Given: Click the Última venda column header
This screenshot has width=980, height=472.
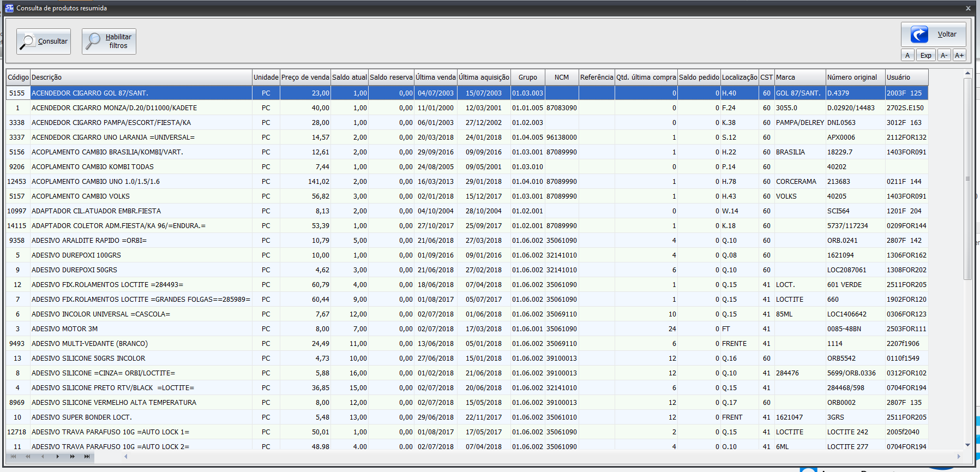Looking at the screenshot, I should [x=435, y=77].
